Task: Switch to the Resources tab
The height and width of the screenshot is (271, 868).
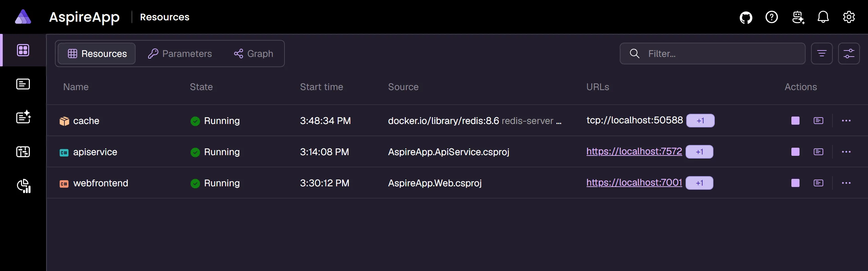Action: 97,54
